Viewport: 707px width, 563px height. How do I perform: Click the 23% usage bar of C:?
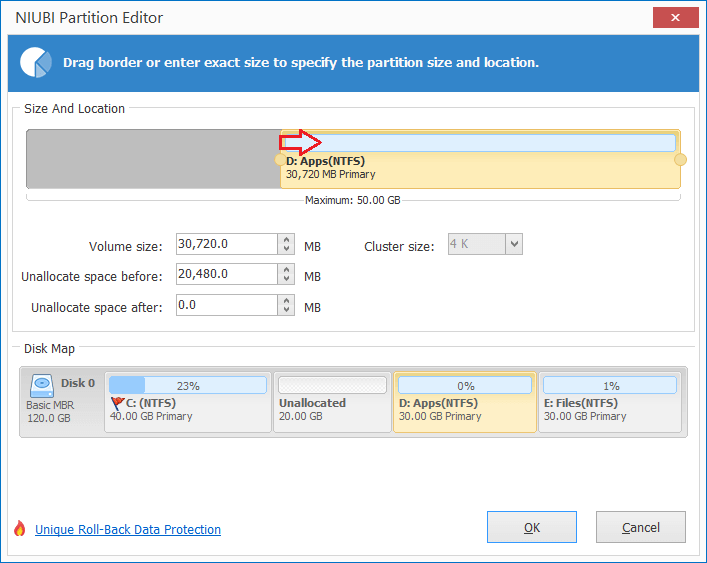(x=188, y=385)
